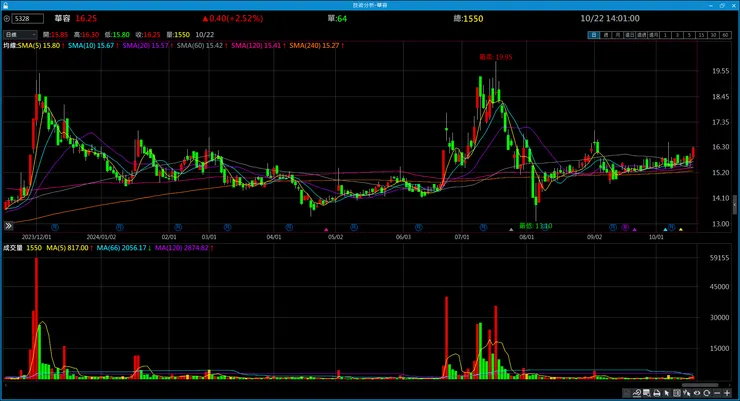The image size is (740, 401).
Task: Select the 30-minute timeframe button
Action: (x=714, y=35)
